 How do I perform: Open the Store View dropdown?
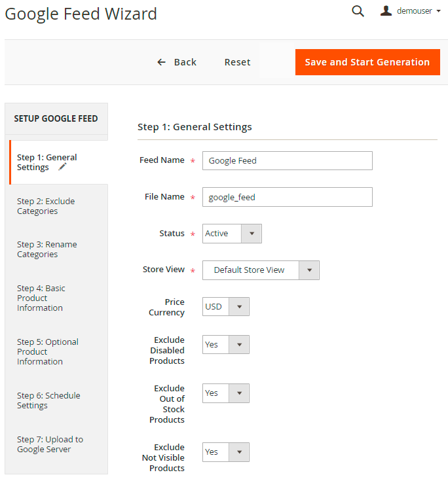(x=261, y=270)
